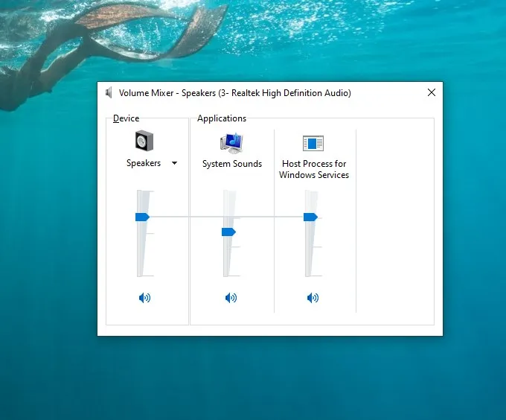Click the top of the System Sounds slider track

(x=228, y=194)
